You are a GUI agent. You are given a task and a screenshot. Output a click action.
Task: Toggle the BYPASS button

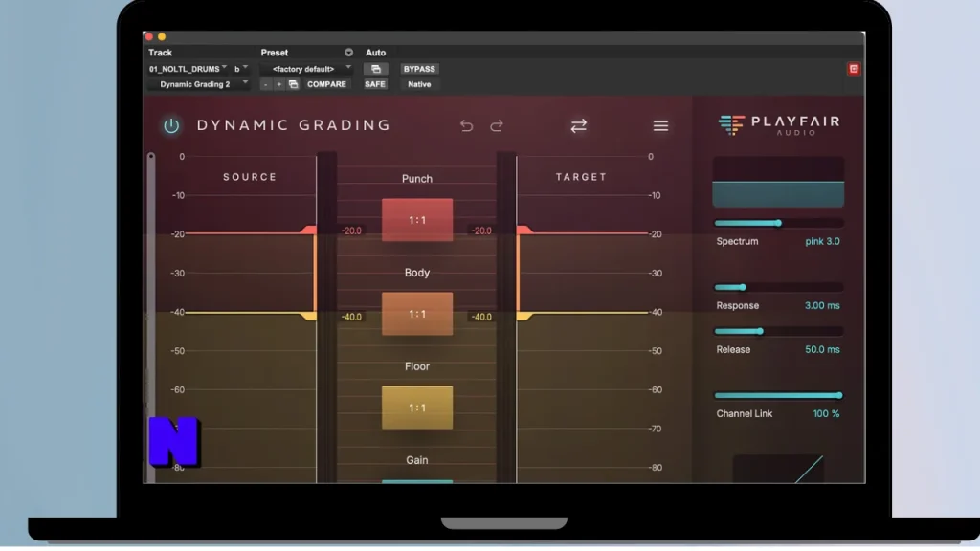(x=419, y=69)
